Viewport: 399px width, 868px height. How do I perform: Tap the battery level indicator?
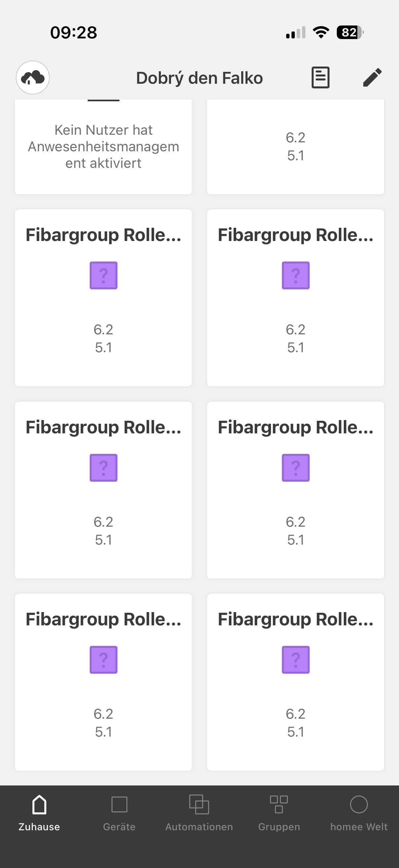[350, 32]
